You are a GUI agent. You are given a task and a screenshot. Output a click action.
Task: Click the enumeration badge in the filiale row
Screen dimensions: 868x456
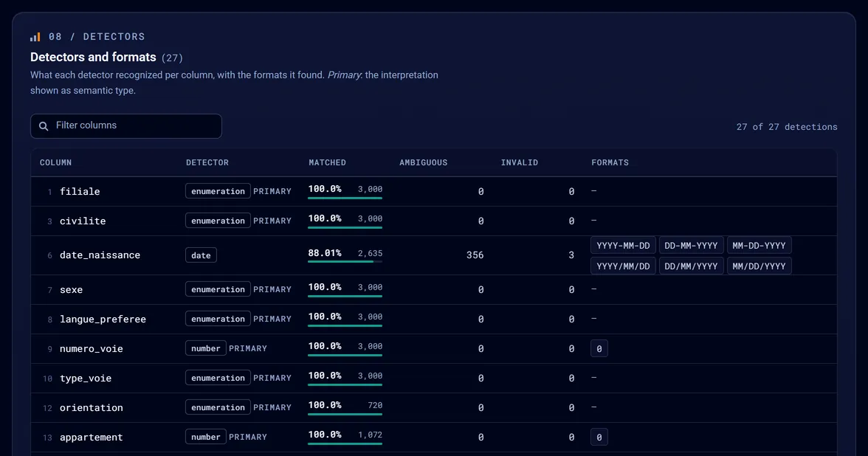coord(218,191)
